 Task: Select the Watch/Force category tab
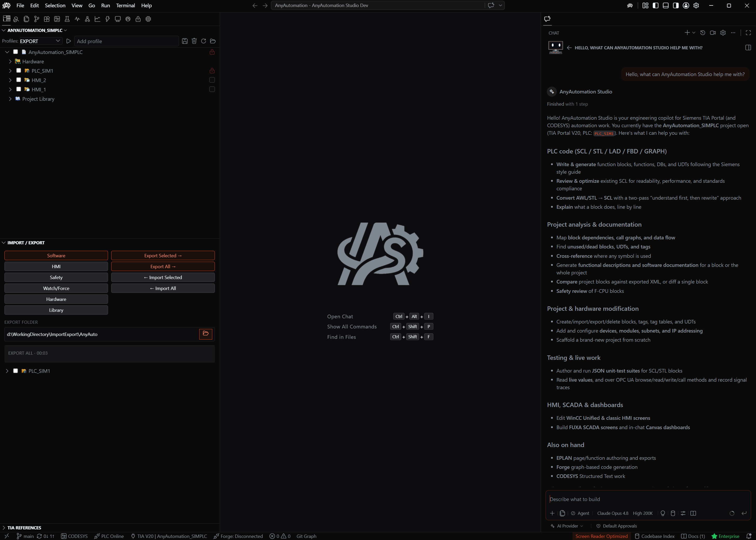[x=56, y=288]
